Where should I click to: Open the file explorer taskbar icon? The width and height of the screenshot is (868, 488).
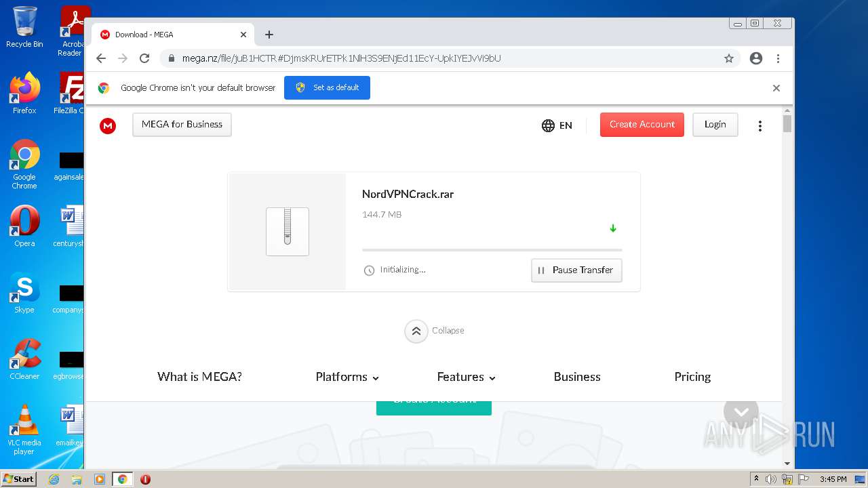coord(77,479)
